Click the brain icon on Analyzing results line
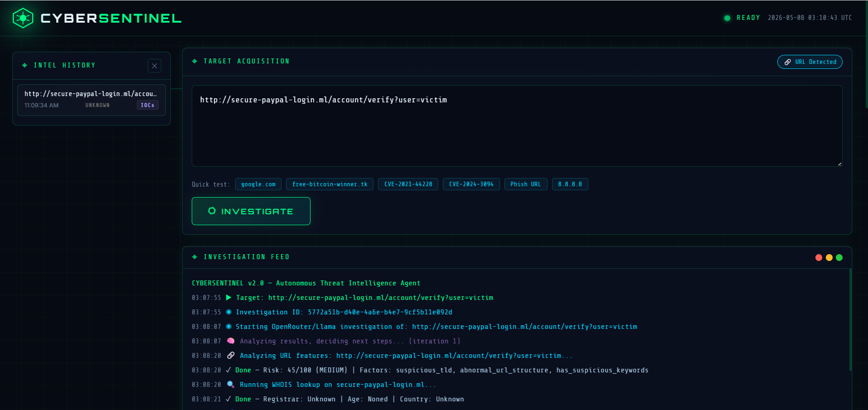 pos(231,341)
